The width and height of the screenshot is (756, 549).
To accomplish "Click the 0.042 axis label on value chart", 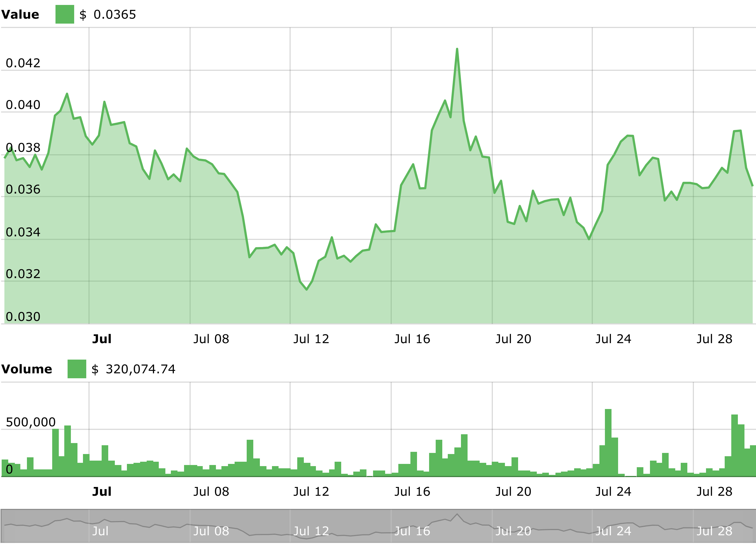I will pos(23,63).
